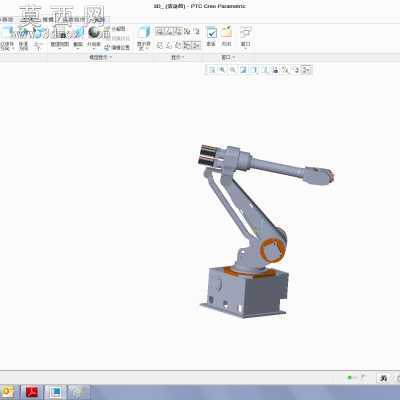400x400 pixels.
Task: Expand the Show (显示) group overflow
Action: coord(178,57)
